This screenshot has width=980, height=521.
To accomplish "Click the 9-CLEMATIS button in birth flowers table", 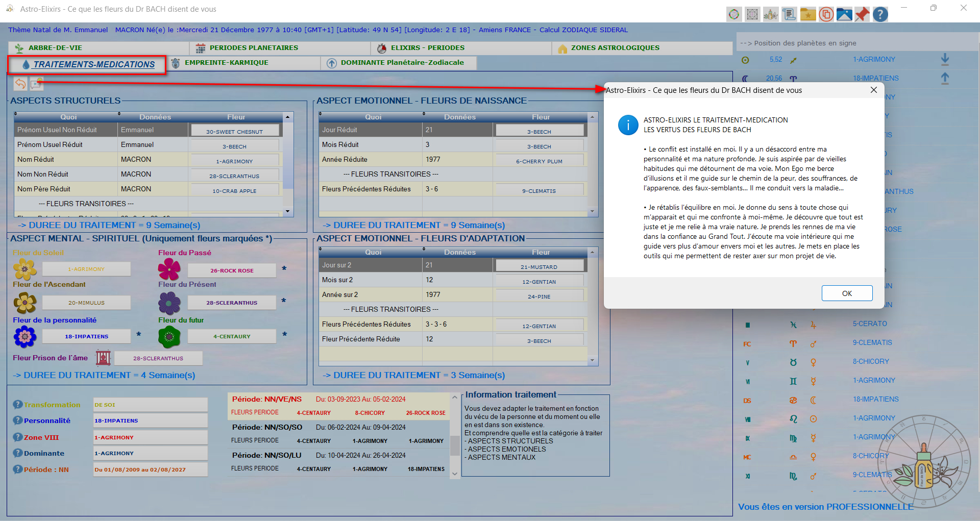I will [540, 190].
